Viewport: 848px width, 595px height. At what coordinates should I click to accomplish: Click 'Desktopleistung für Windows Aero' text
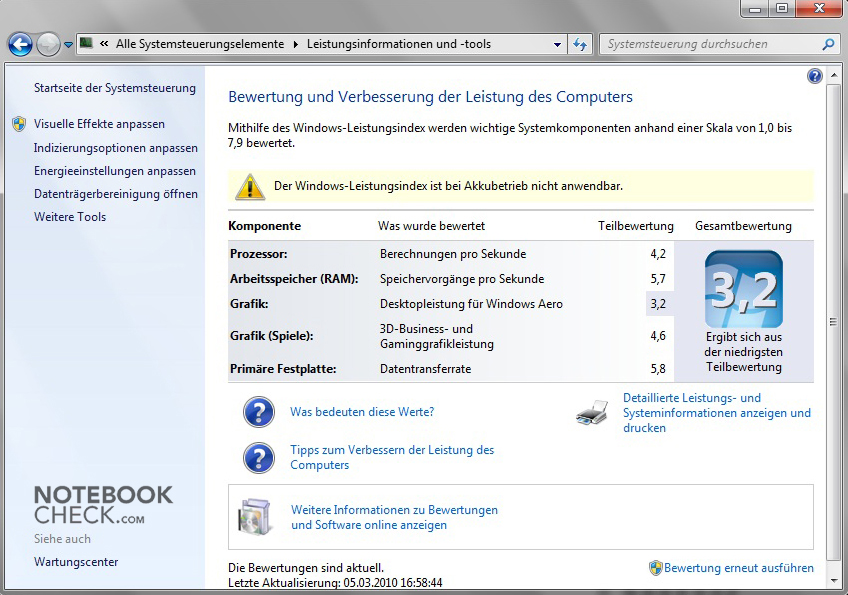tap(471, 304)
